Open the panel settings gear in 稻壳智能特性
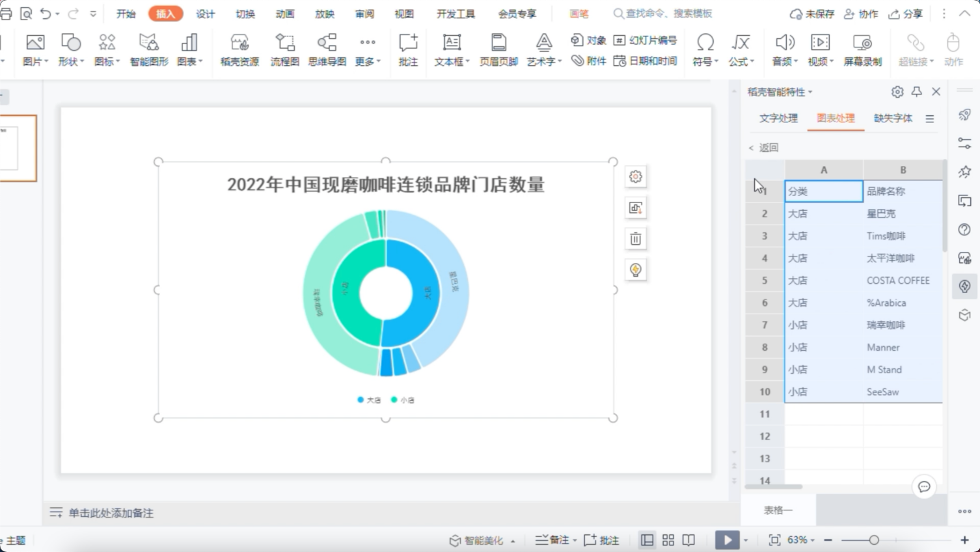The width and height of the screenshot is (980, 552). (x=897, y=92)
